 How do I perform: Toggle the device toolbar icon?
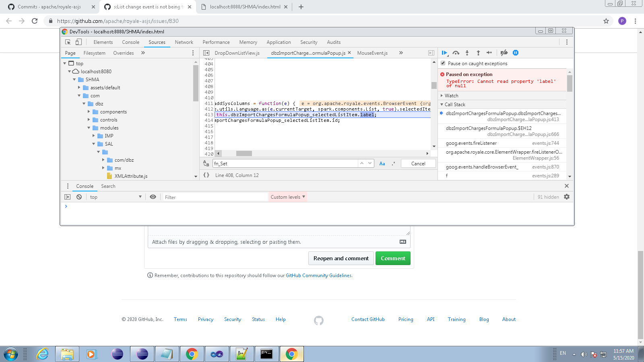78,42
